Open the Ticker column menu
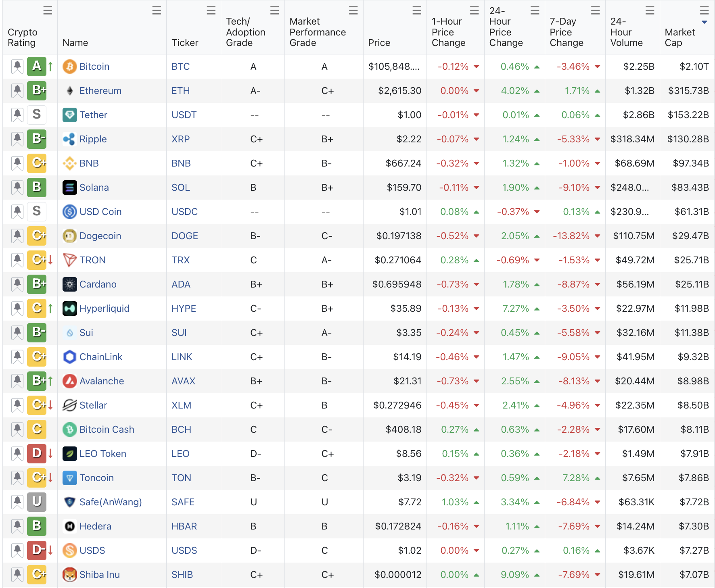The image size is (715, 588). 211,10
